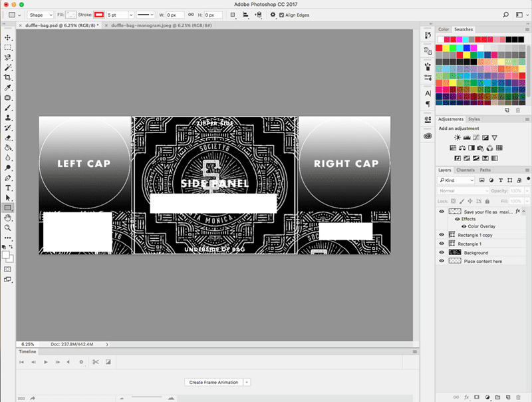Viewport: 532px width, 402px height.
Task: Add layer mask from Layers panel footer
Action: click(x=477, y=397)
